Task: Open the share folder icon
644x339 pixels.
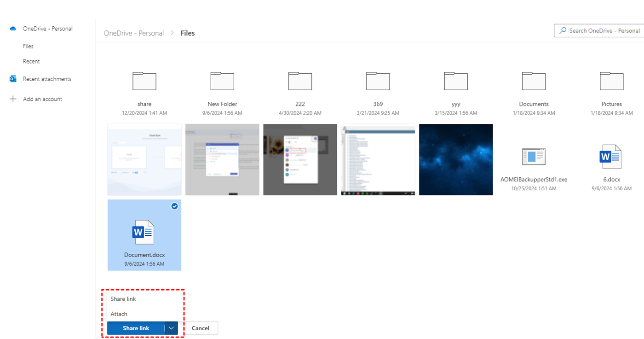Action: (144, 81)
